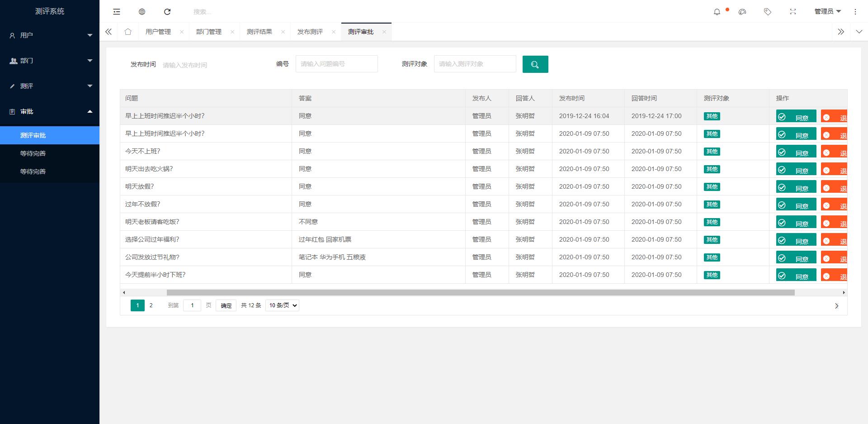Screen dimensions: 868x424
Task: Approve 选择公司过年福利? with 同意 button
Action: click(796, 240)
